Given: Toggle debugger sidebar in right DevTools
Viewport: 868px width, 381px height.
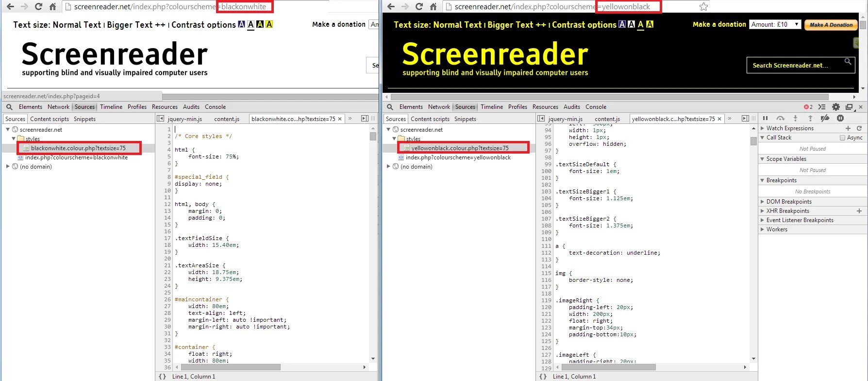Looking at the screenshot, I should 745,119.
